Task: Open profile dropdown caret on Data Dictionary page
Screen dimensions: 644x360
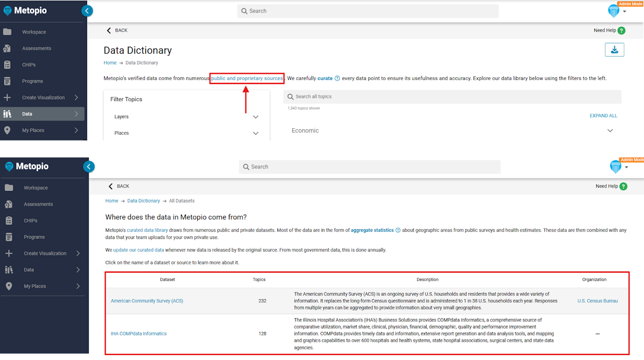Action: (624, 12)
